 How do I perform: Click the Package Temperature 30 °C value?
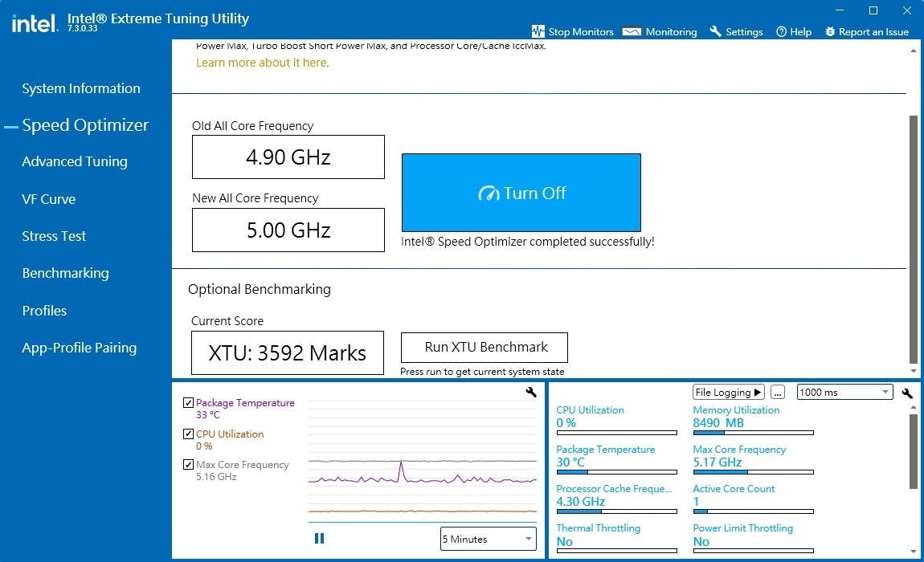570,462
